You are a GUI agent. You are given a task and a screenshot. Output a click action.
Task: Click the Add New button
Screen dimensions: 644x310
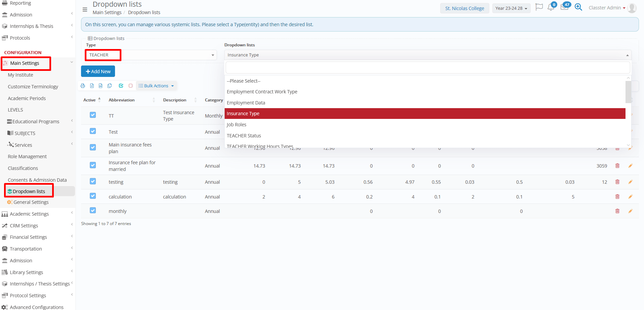pyautogui.click(x=98, y=72)
